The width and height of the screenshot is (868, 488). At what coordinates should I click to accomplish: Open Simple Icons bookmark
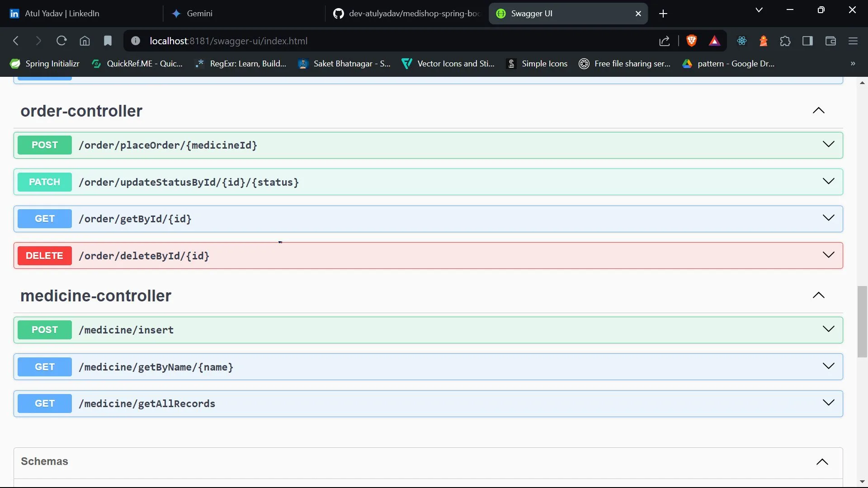537,64
